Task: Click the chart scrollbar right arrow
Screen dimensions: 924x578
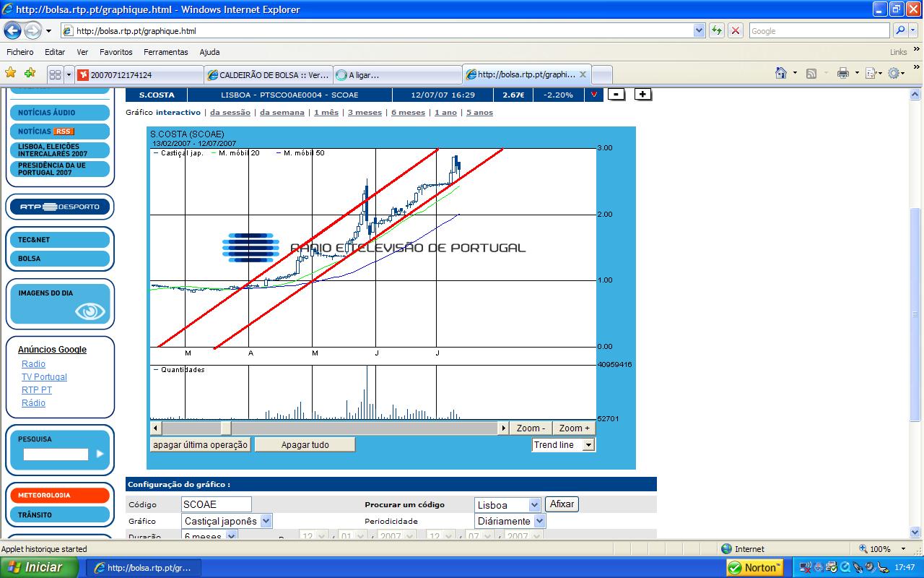Action: [503, 428]
